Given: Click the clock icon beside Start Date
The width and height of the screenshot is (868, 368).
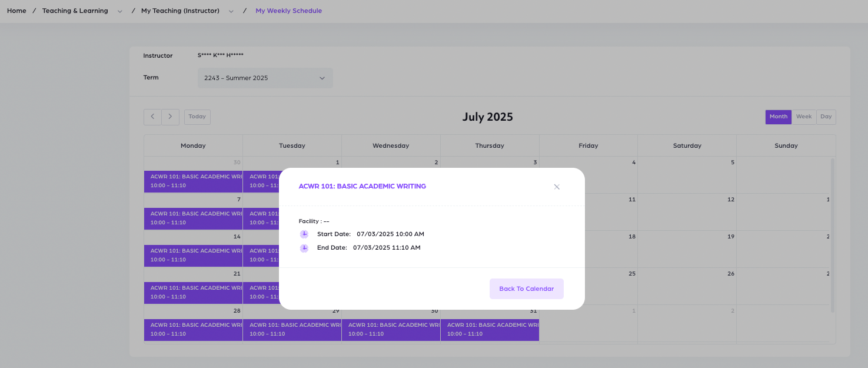Looking at the screenshot, I should click(x=304, y=234).
